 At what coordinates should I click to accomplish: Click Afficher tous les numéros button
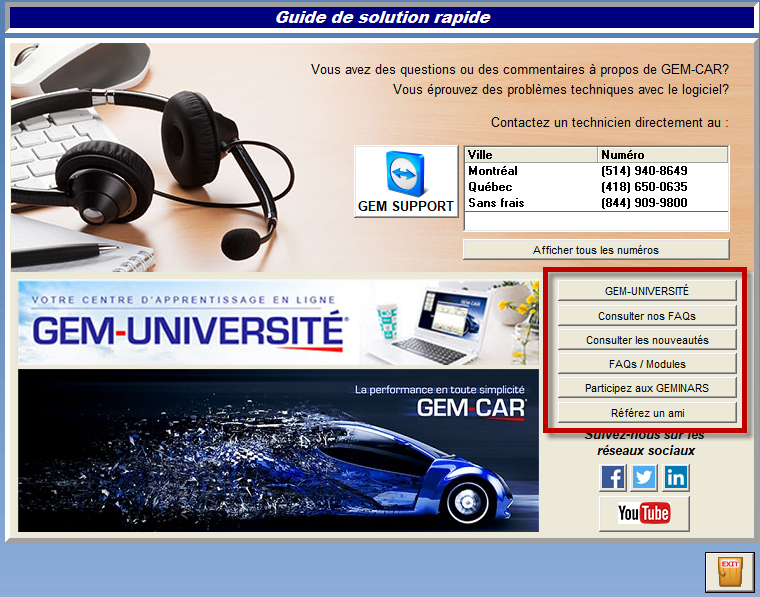(596, 250)
